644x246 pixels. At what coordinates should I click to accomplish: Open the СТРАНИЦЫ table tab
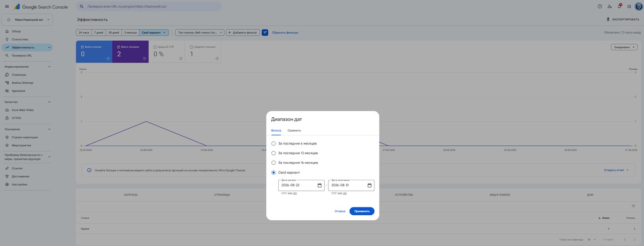coord(222,195)
